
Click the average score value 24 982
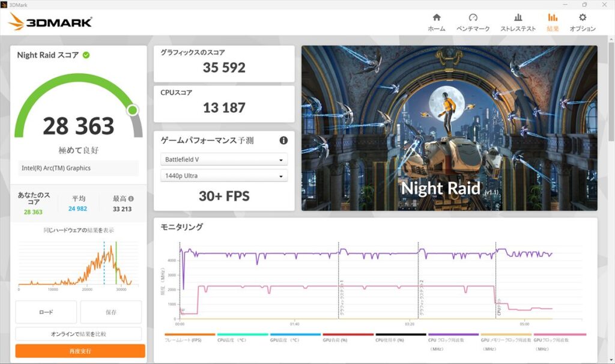click(77, 208)
